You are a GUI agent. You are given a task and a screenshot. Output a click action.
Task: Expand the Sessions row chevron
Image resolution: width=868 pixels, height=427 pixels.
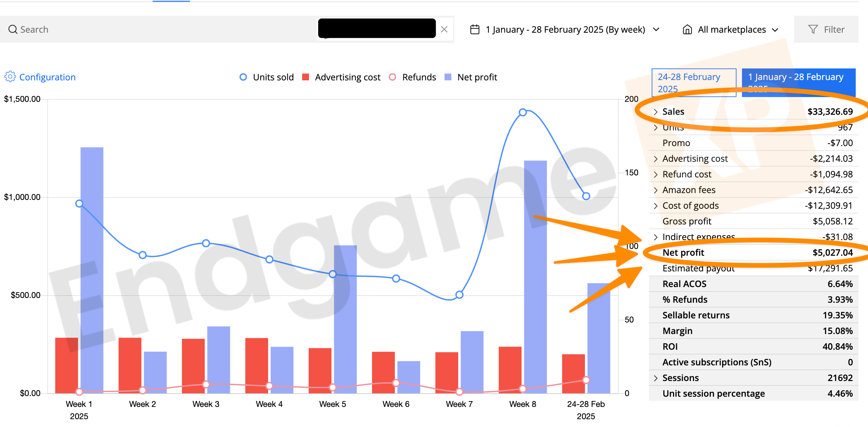click(x=655, y=378)
